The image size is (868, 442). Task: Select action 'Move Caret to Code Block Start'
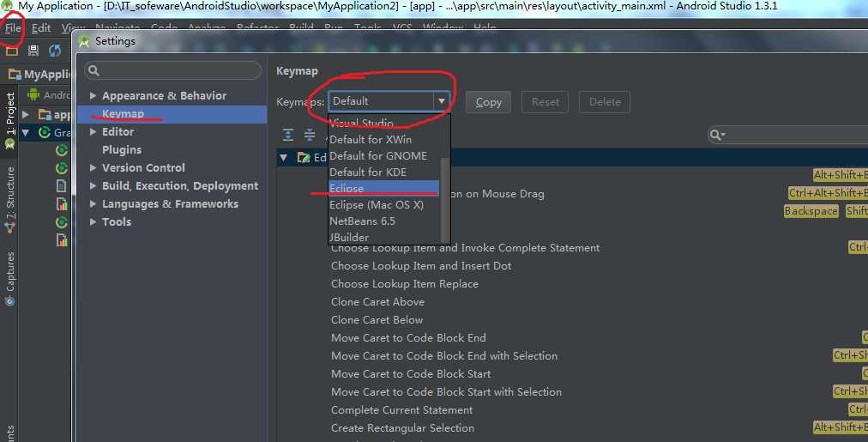coord(411,374)
